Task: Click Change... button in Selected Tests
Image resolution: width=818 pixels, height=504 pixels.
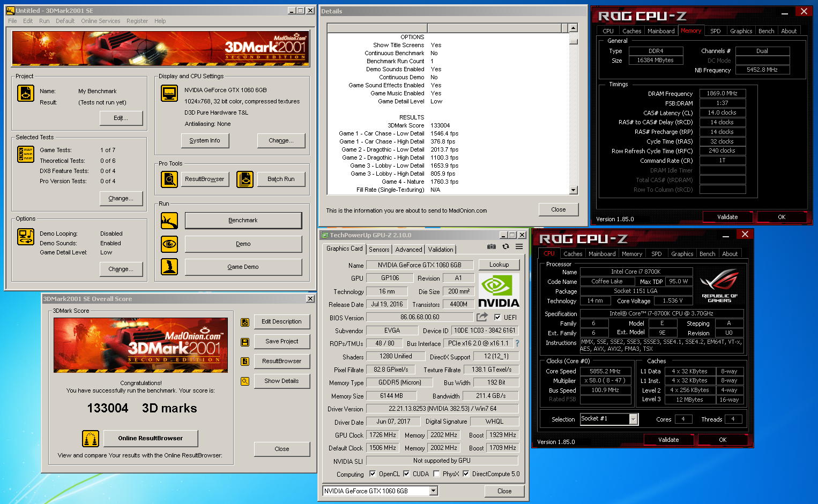Action: click(121, 198)
